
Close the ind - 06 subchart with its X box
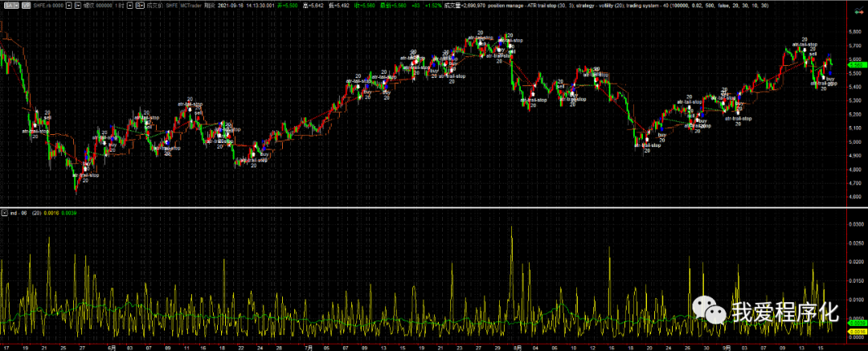(x=5, y=213)
